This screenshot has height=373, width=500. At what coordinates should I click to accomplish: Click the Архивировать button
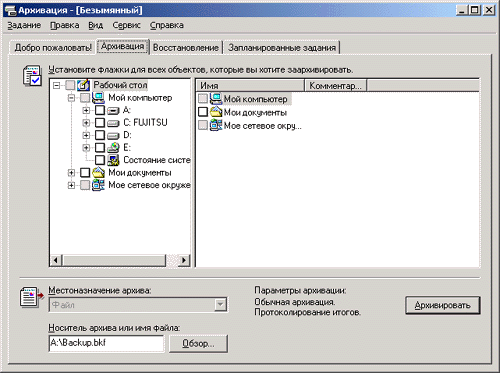tap(443, 305)
